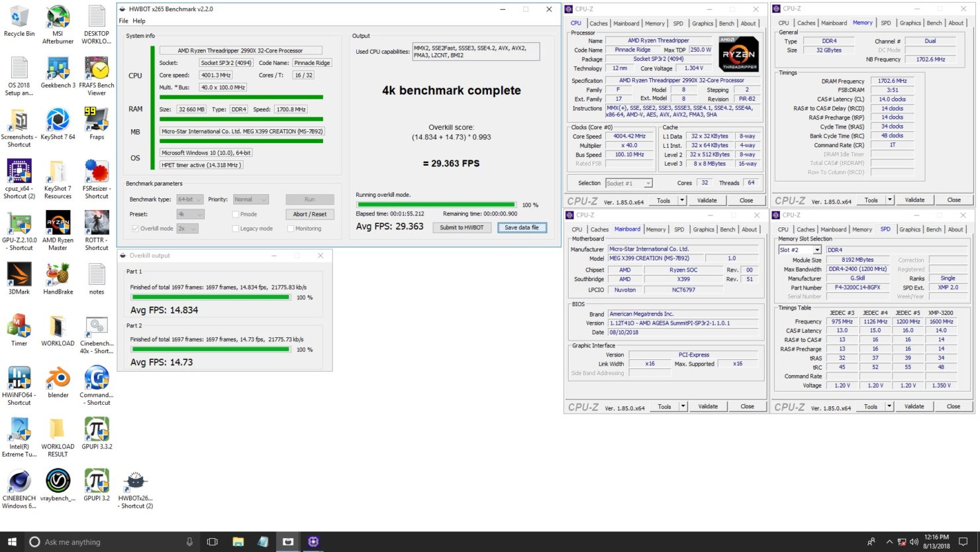Image resolution: width=980 pixels, height=552 pixels.
Task: Enable the Monitoring checkbox
Action: (291, 229)
